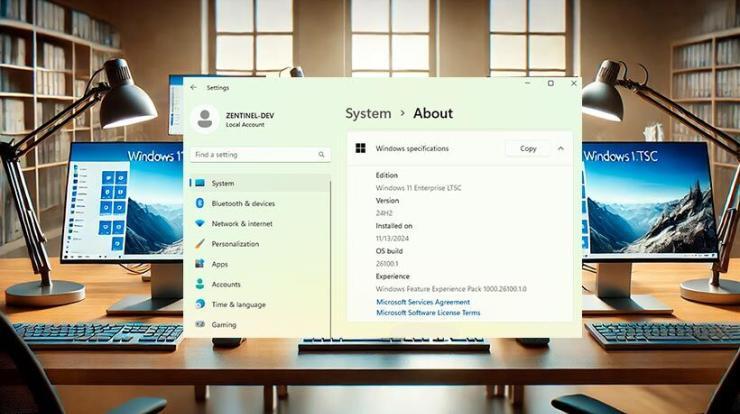This screenshot has width=740, height=414.
Task: Select the install date 11/13/2024
Action: [392, 238]
